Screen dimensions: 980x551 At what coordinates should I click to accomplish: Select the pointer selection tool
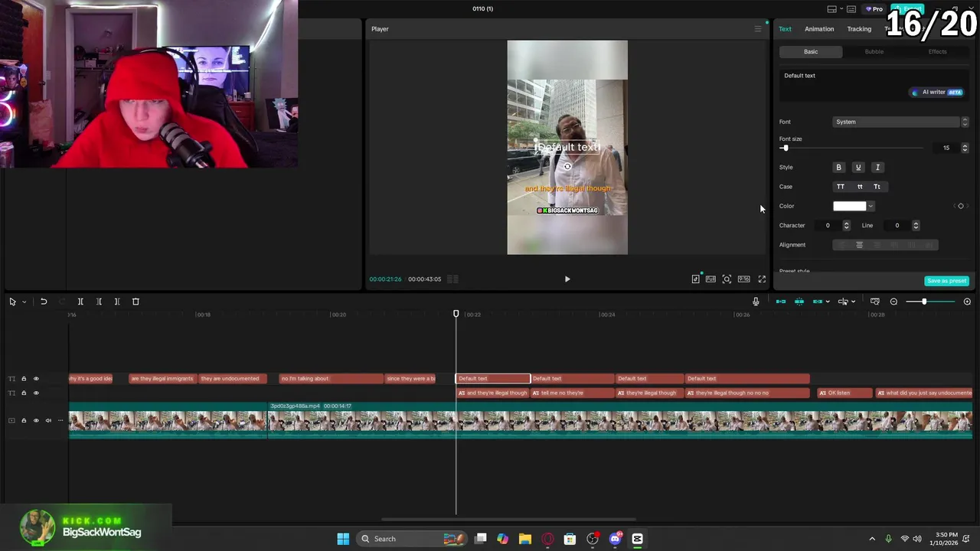pos(12,302)
